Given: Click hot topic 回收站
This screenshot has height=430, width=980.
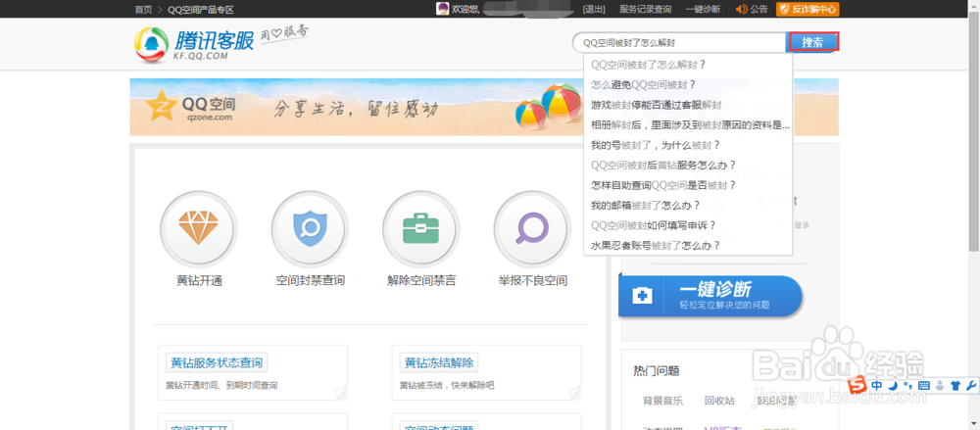Looking at the screenshot, I should [719, 401].
